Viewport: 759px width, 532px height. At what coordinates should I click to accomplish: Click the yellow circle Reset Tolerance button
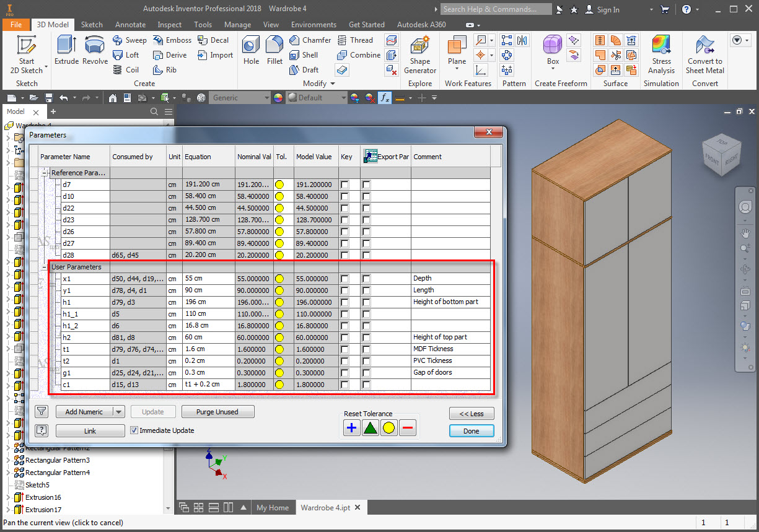(388, 427)
